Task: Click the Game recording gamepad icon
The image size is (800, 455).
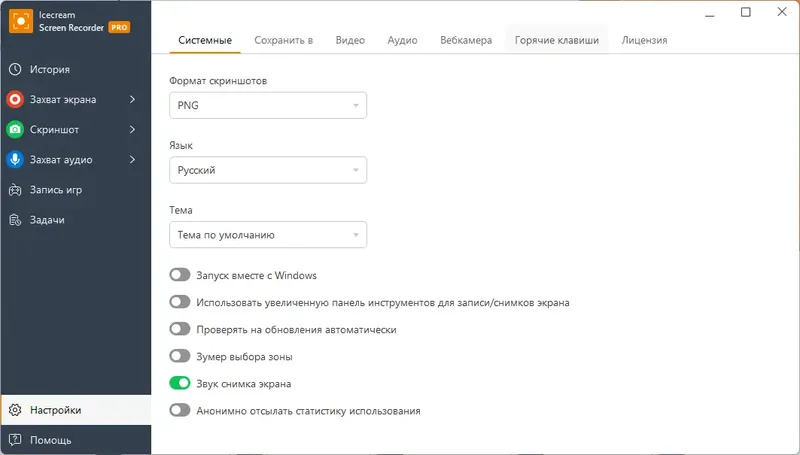Action: click(15, 190)
